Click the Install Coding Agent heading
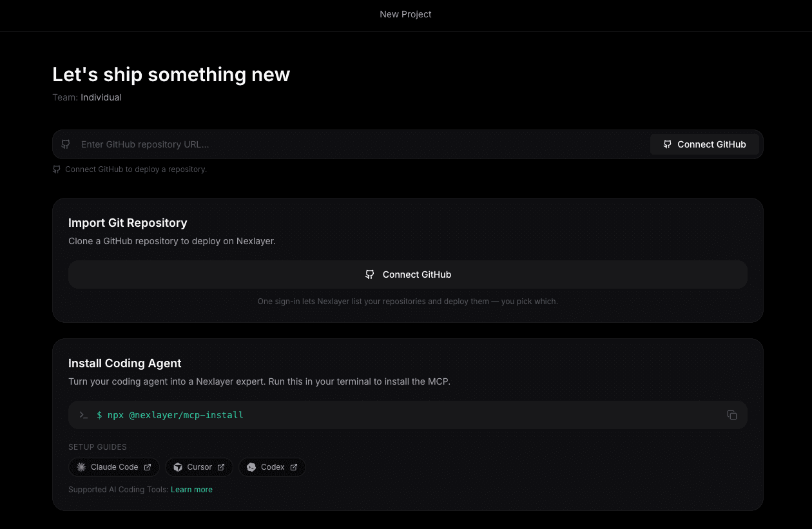Viewport: 812px width, 529px height. tap(125, 363)
